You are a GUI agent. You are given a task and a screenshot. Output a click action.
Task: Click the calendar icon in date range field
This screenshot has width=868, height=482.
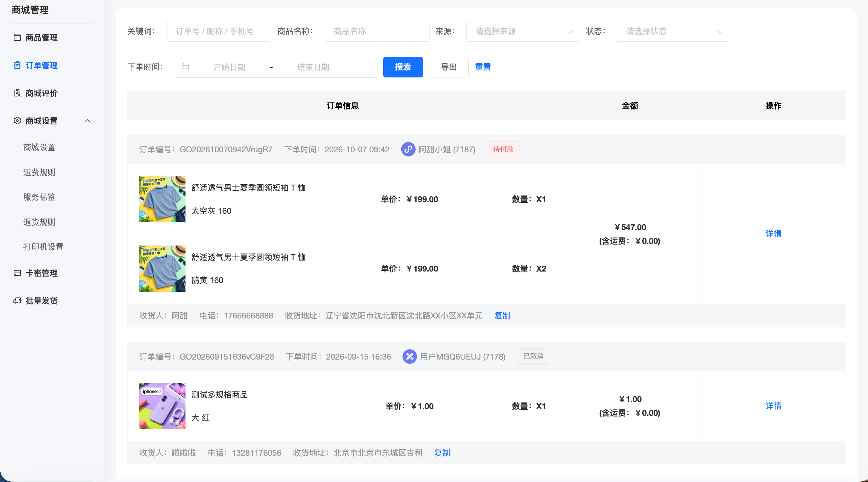click(x=185, y=67)
